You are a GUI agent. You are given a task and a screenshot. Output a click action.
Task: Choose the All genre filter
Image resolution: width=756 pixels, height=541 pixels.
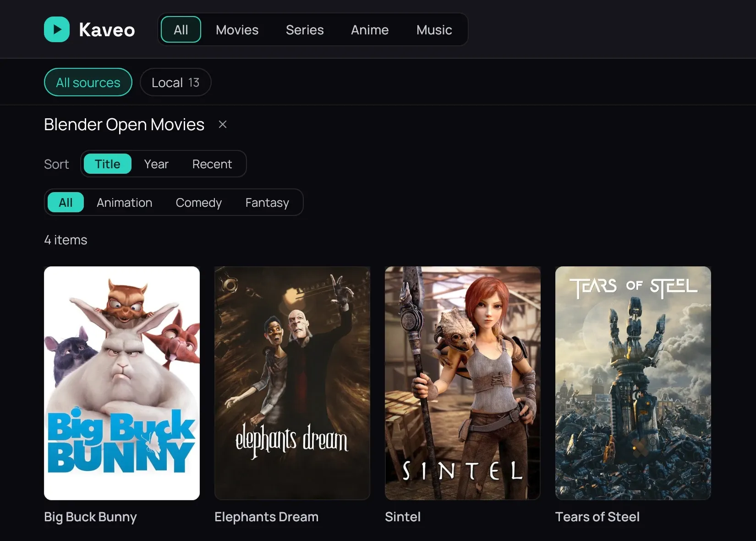click(66, 202)
